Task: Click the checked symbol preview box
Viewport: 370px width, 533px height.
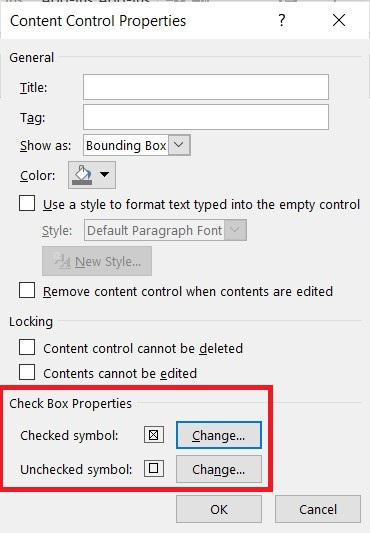Action: 154,435
